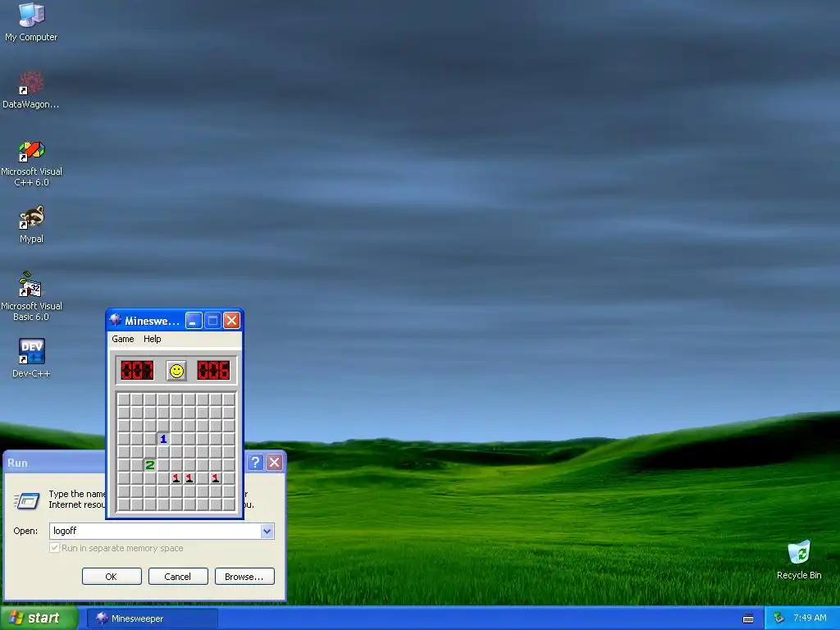Click the green number 2 cell

(150, 465)
